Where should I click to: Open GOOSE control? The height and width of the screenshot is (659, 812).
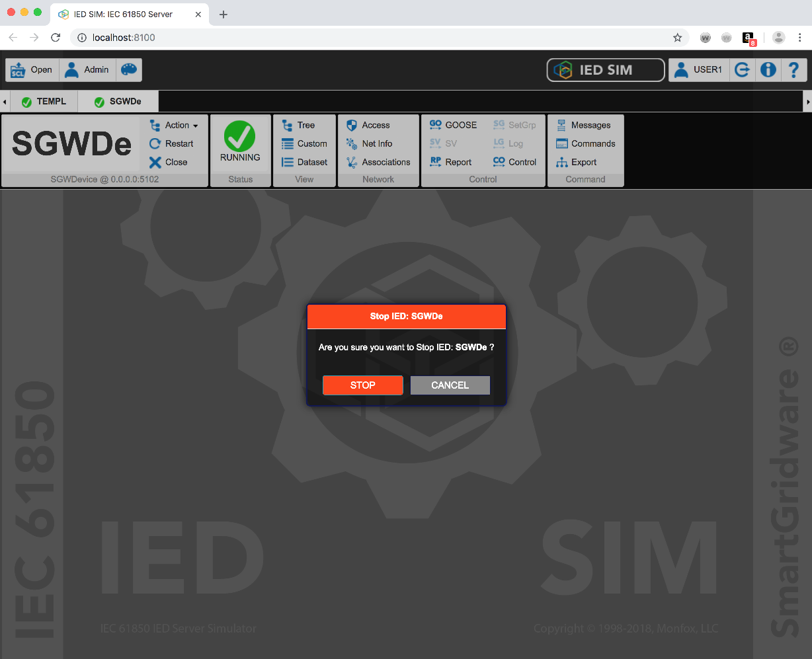point(453,125)
